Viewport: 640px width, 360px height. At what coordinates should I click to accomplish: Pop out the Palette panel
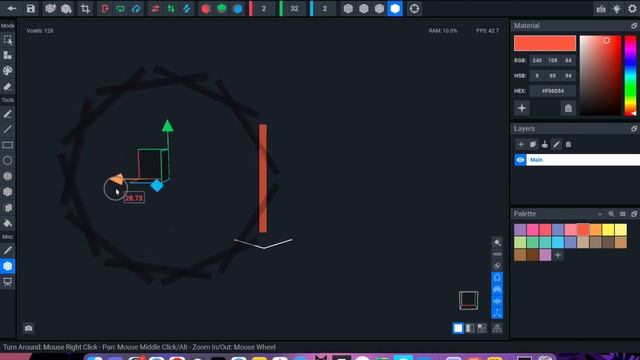click(x=633, y=214)
